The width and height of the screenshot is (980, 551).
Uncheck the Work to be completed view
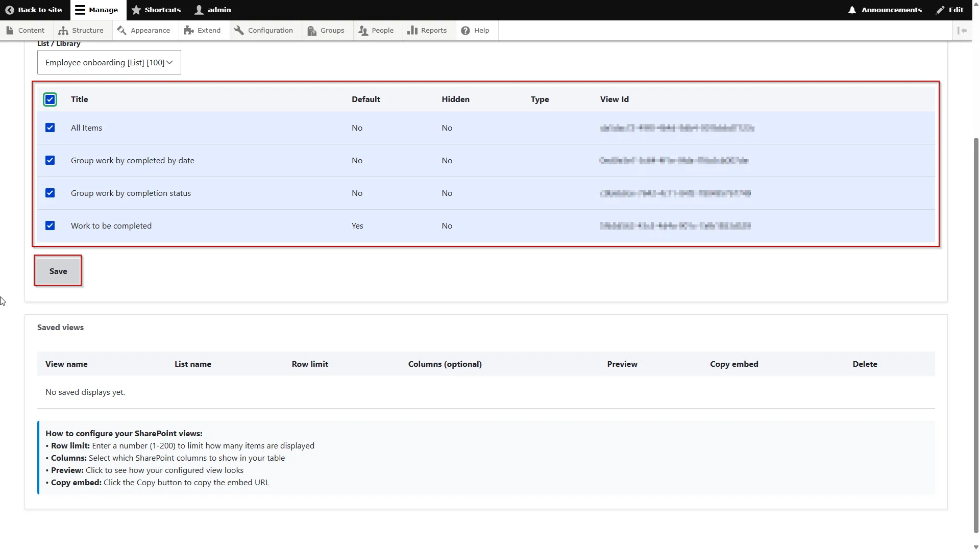[x=50, y=225]
